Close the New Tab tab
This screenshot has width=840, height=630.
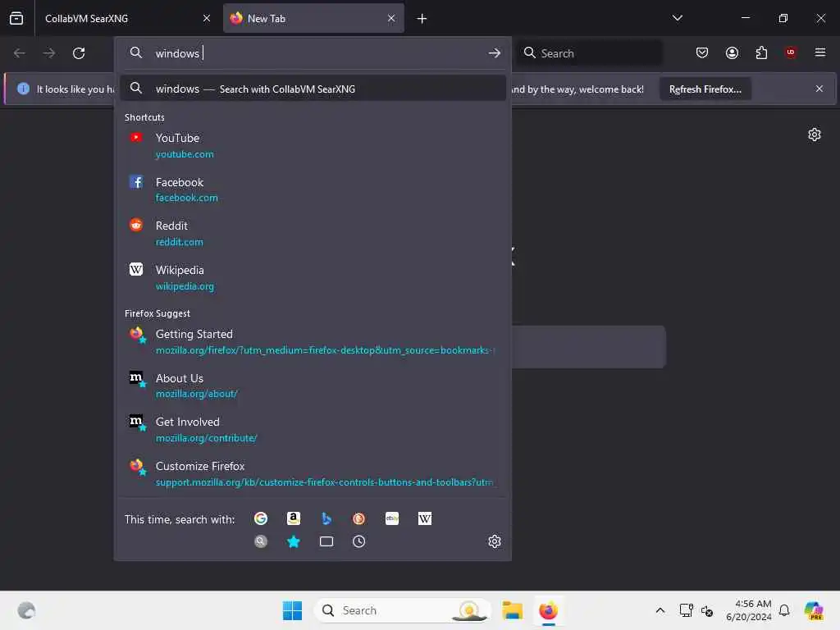tap(391, 19)
